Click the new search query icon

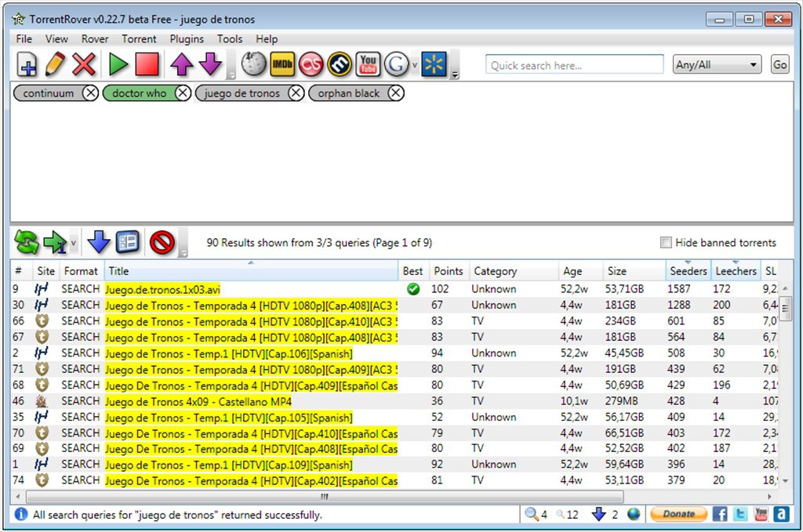click(27, 64)
